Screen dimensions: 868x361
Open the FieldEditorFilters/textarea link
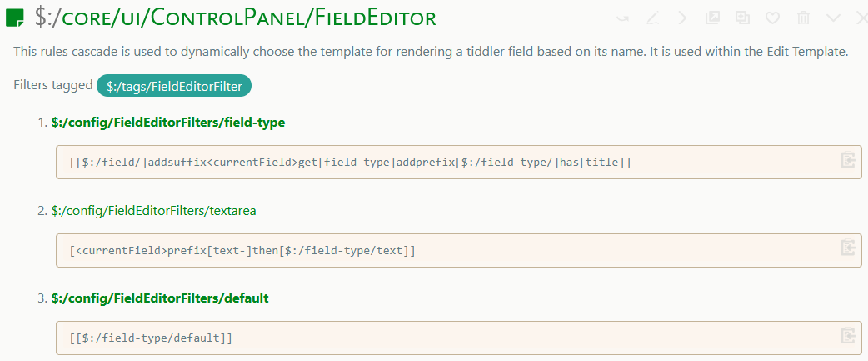(x=153, y=210)
